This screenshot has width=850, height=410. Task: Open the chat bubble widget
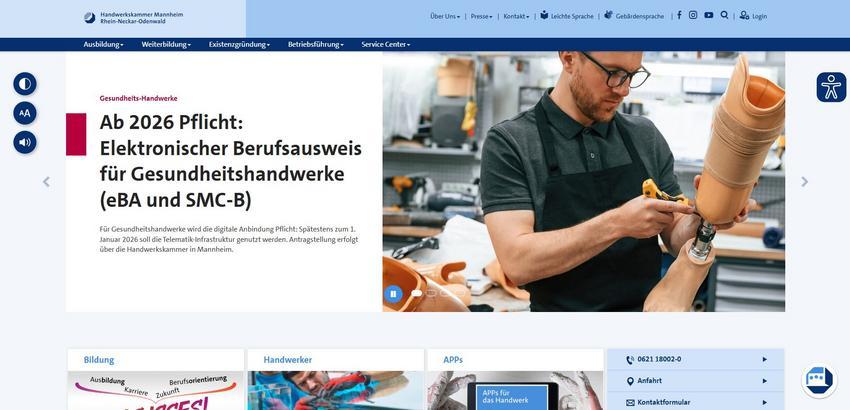coord(819,381)
